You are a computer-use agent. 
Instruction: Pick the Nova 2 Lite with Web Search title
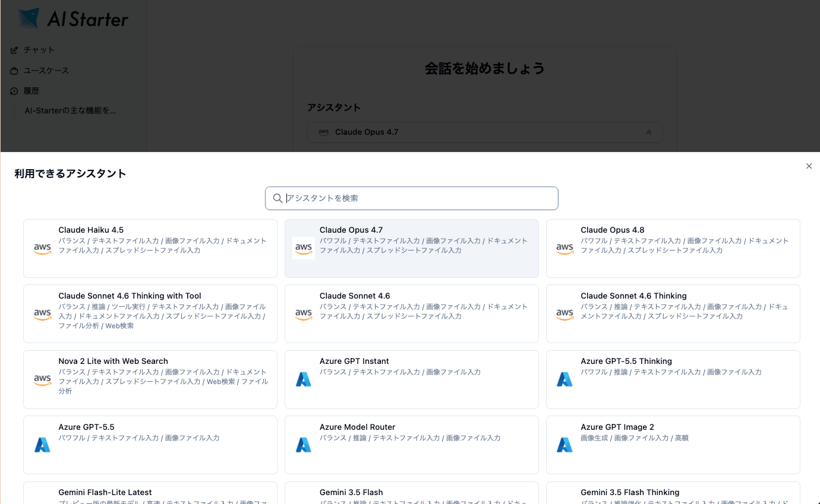tap(113, 361)
